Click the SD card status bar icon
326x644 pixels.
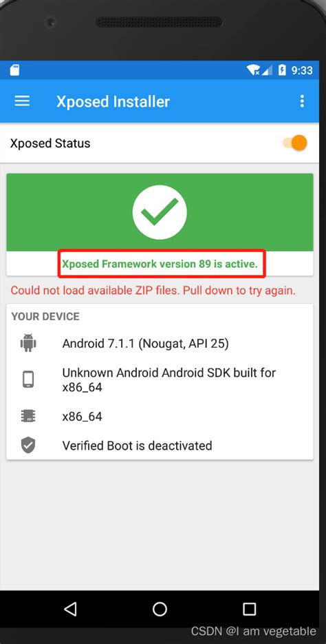coord(14,70)
